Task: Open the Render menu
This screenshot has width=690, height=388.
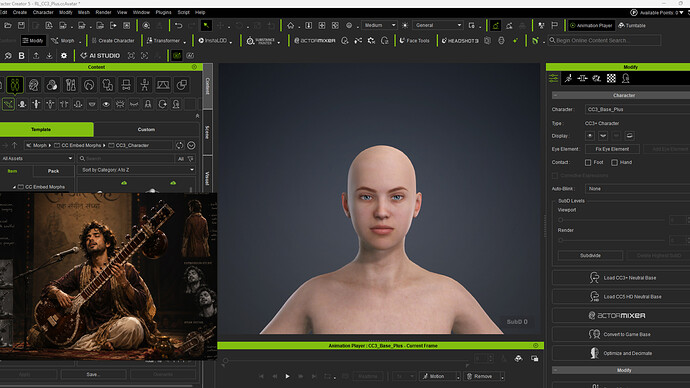Action: point(103,12)
